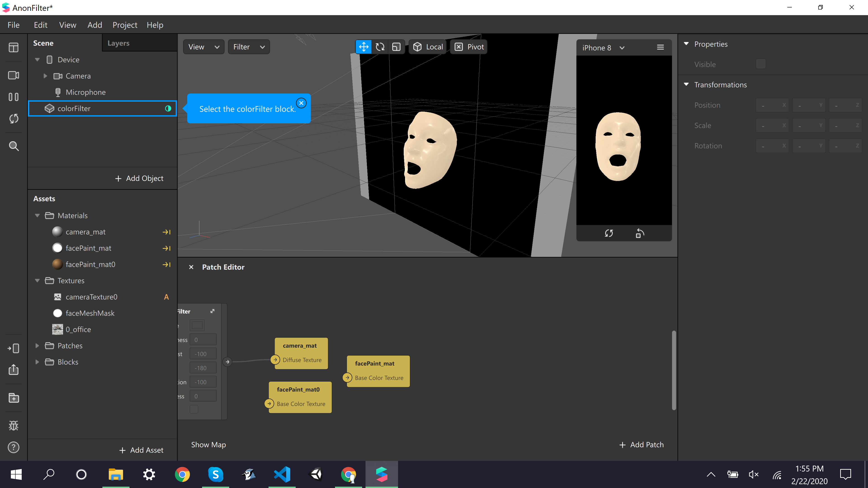Switch to the Layers tab

pyautogui.click(x=118, y=43)
